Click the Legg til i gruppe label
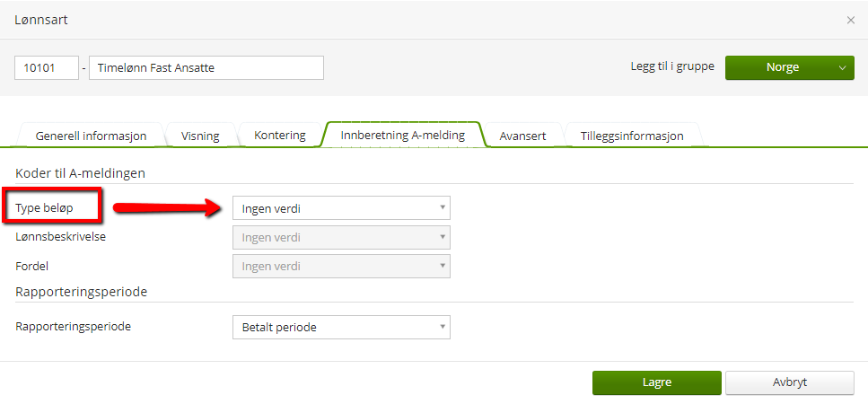 coord(672,67)
